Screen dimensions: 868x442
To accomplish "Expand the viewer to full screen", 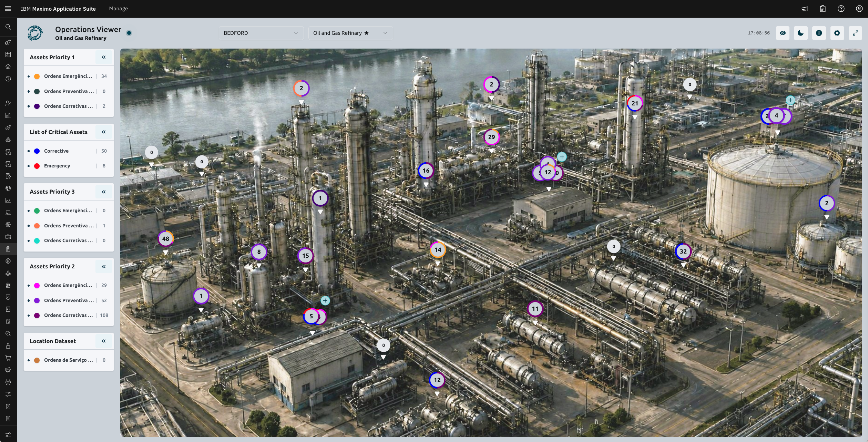I will point(855,33).
